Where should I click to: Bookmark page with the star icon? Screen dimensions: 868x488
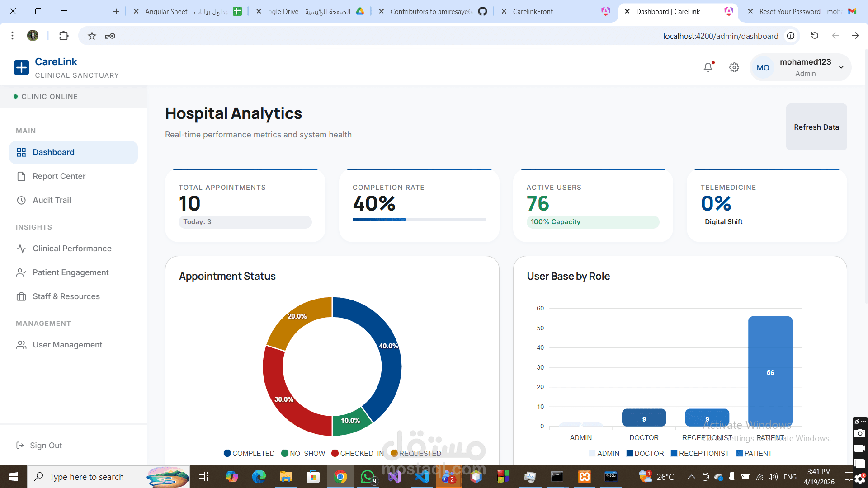point(92,36)
